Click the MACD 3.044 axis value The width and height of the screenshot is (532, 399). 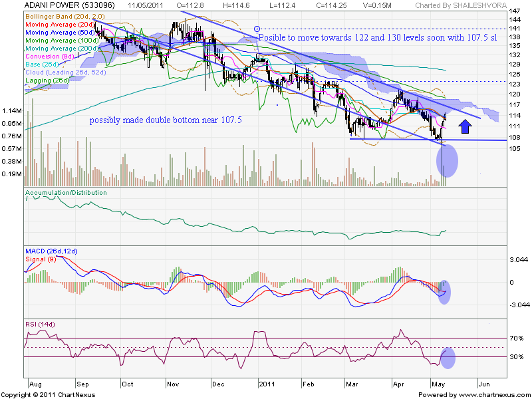519,260
